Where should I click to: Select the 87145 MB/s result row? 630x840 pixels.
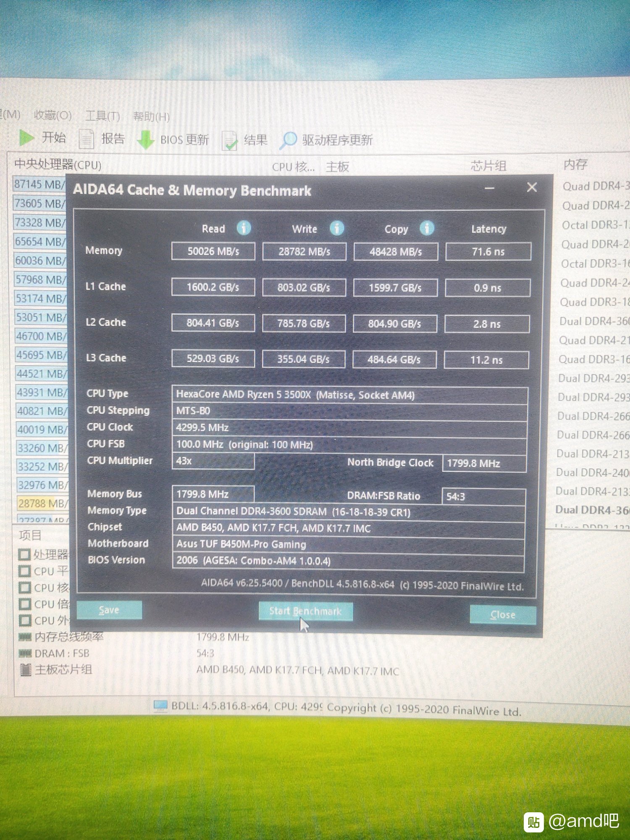tap(40, 184)
